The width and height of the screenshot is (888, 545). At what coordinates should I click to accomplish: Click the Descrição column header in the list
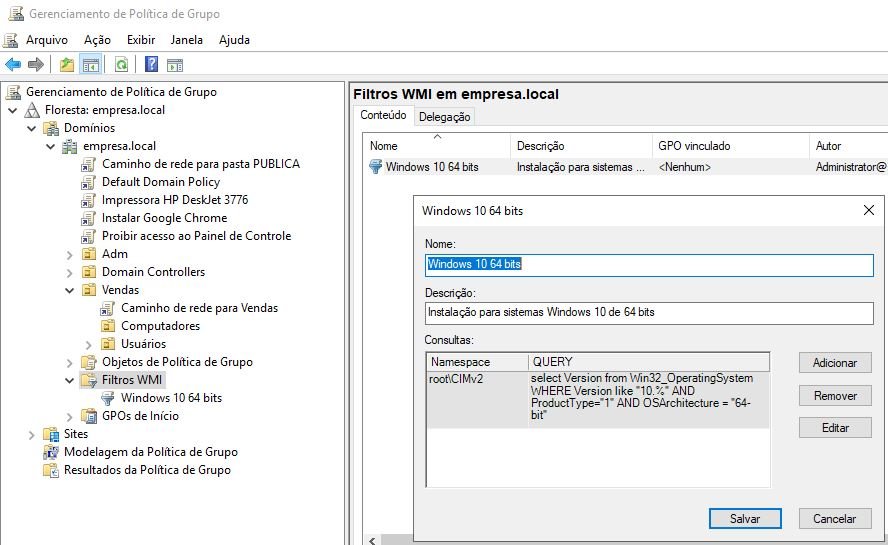tap(582, 146)
